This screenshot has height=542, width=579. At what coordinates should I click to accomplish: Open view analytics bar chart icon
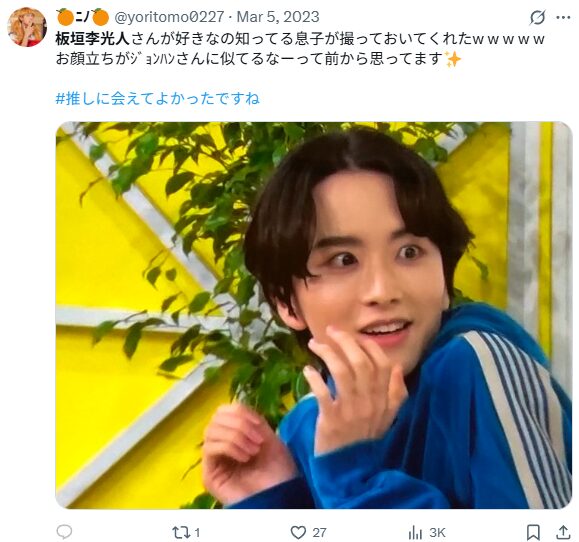[415, 532]
